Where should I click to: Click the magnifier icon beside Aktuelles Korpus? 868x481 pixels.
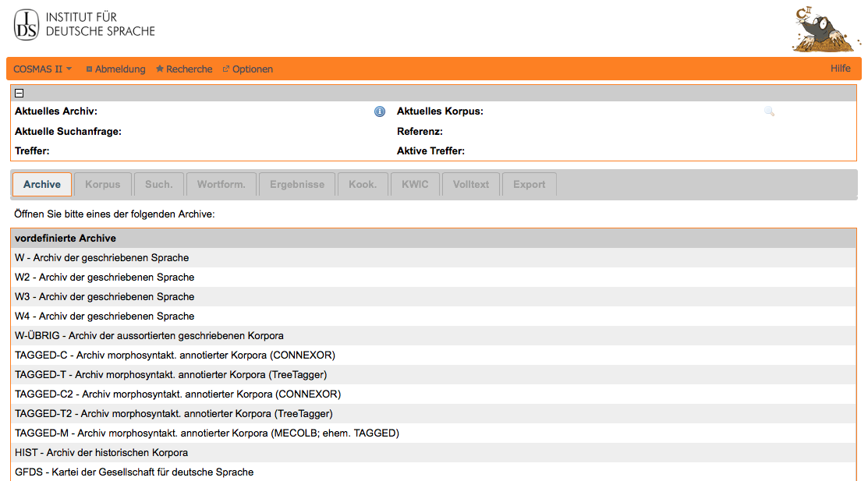tap(769, 111)
